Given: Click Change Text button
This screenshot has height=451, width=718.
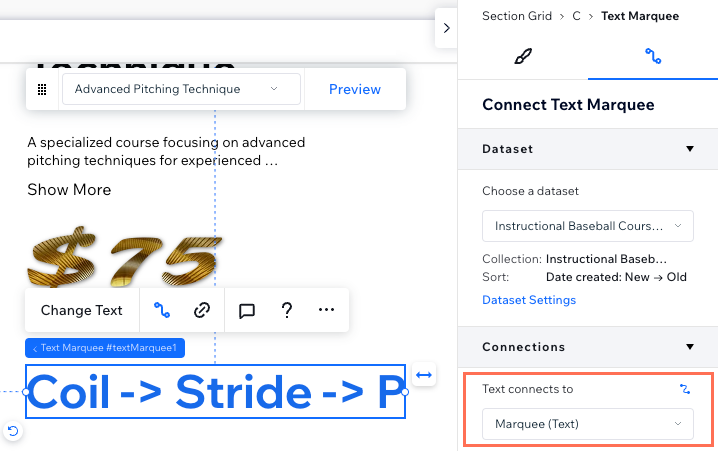Looking at the screenshot, I should [82, 310].
